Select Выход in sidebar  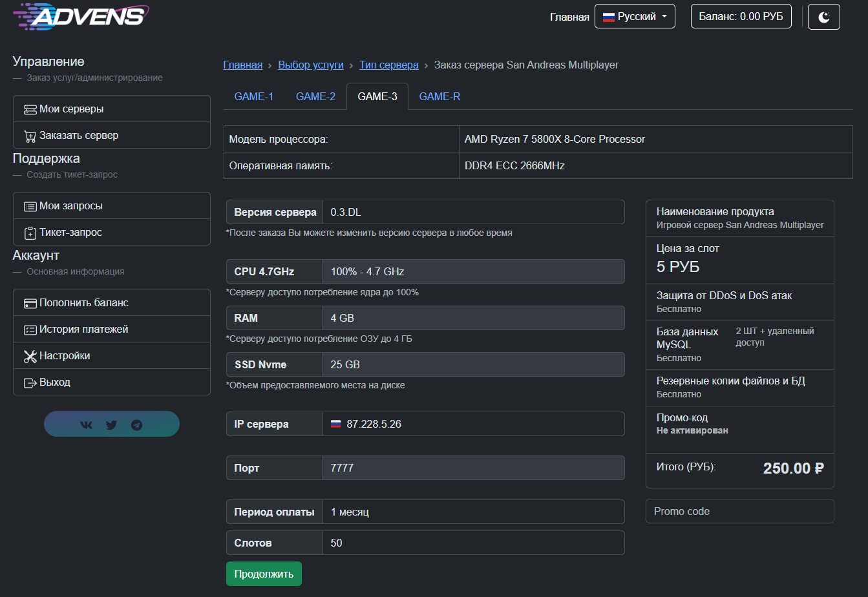112,382
